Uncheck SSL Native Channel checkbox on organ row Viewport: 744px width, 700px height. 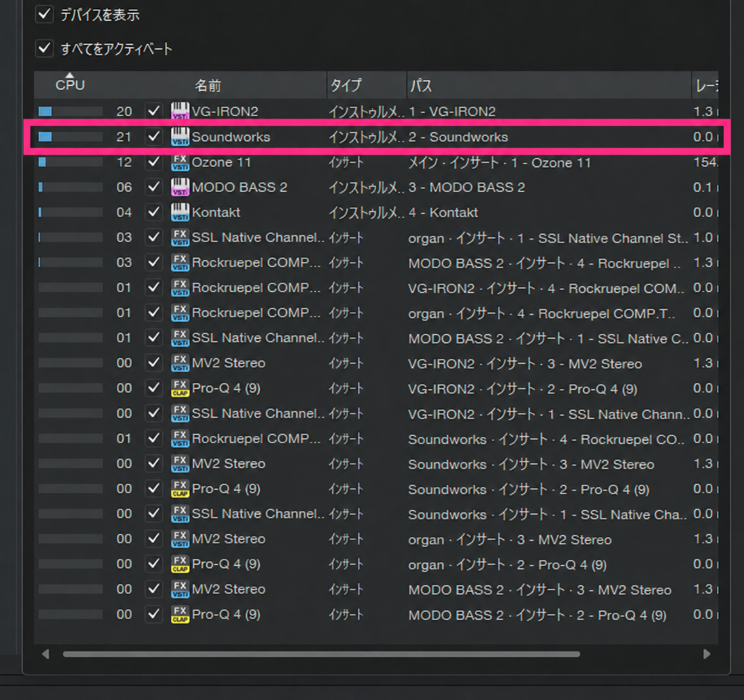(154, 237)
